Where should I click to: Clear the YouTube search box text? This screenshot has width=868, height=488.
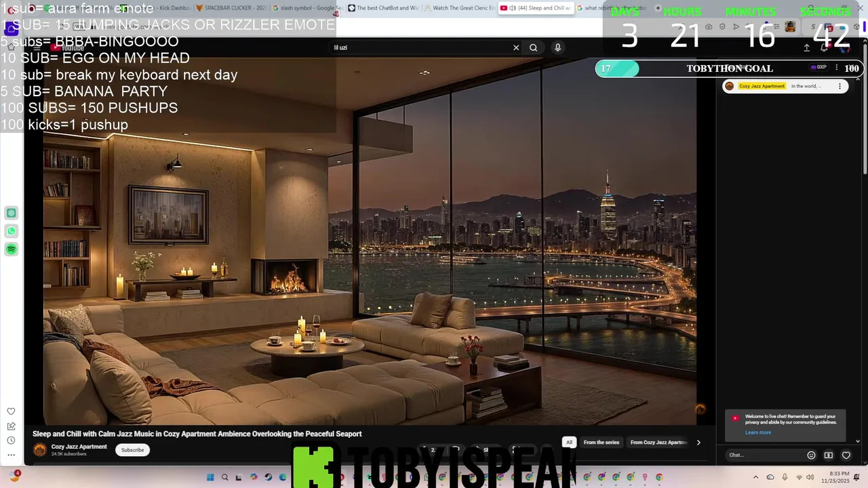pyautogui.click(x=516, y=47)
